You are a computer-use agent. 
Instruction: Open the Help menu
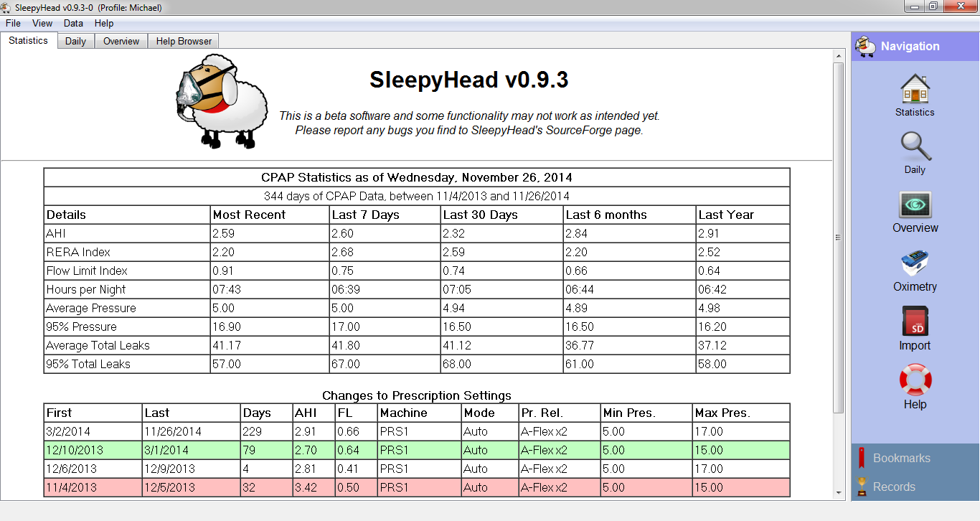click(104, 24)
